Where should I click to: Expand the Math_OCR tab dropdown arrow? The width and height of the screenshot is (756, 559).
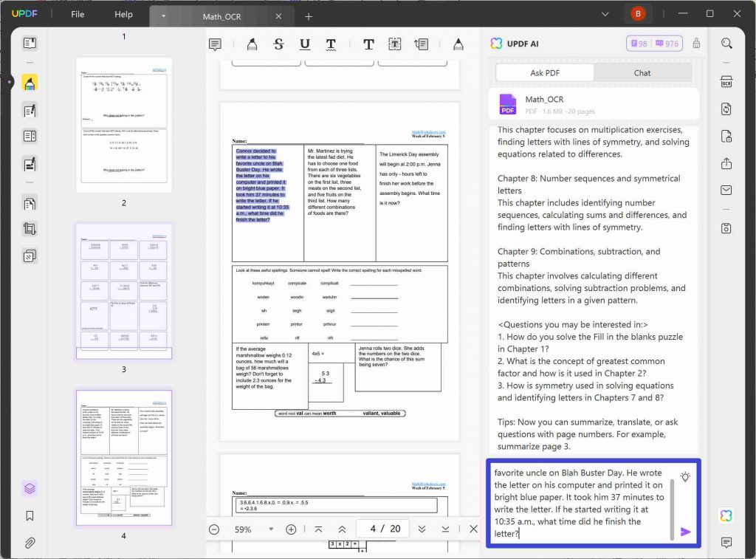coord(163,16)
